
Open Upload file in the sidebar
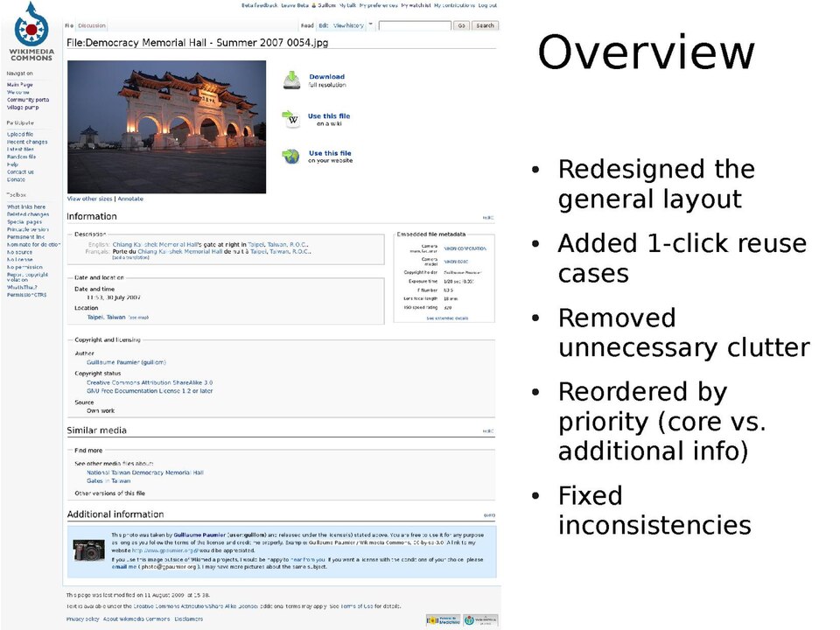(20, 135)
